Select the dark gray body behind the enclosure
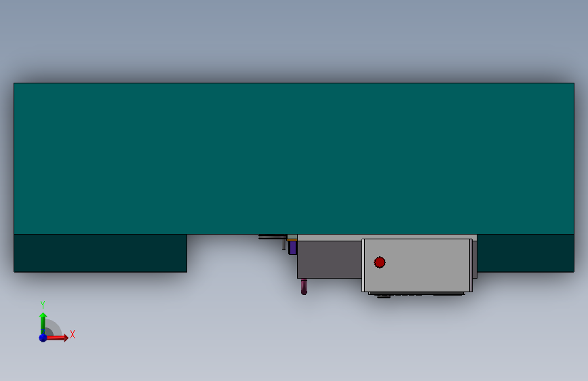Screen dimensions: 588x381 coord(330,260)
